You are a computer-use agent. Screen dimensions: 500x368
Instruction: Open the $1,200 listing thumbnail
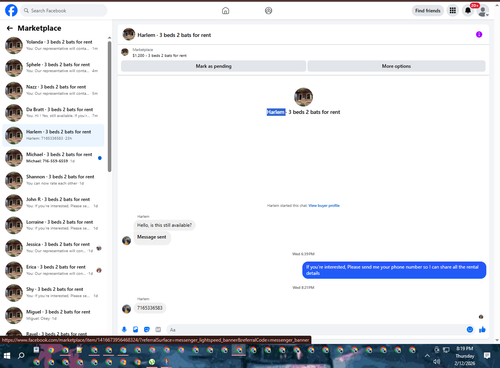pyautogui.click(x=125, y=52)
